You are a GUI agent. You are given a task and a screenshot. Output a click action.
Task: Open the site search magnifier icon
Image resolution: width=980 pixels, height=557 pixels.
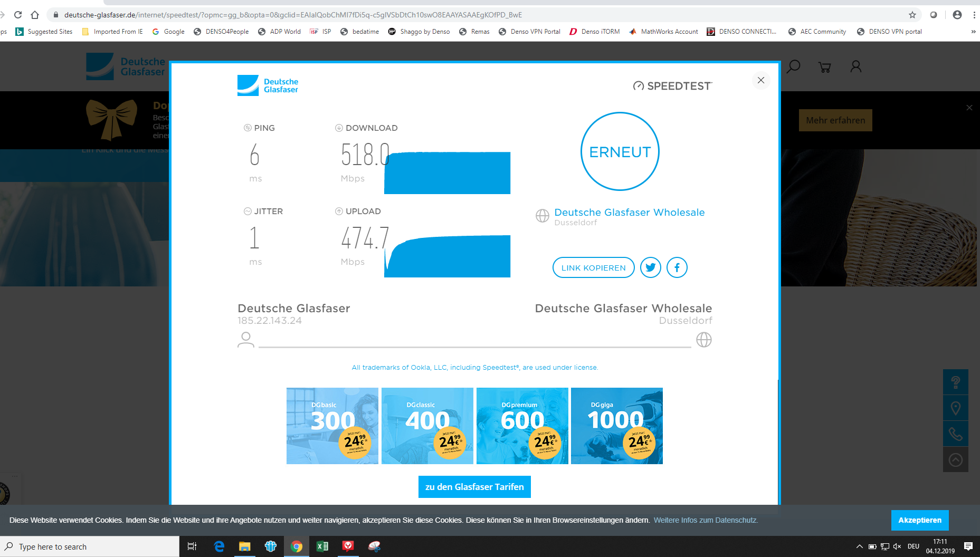(x=793, y=66)
